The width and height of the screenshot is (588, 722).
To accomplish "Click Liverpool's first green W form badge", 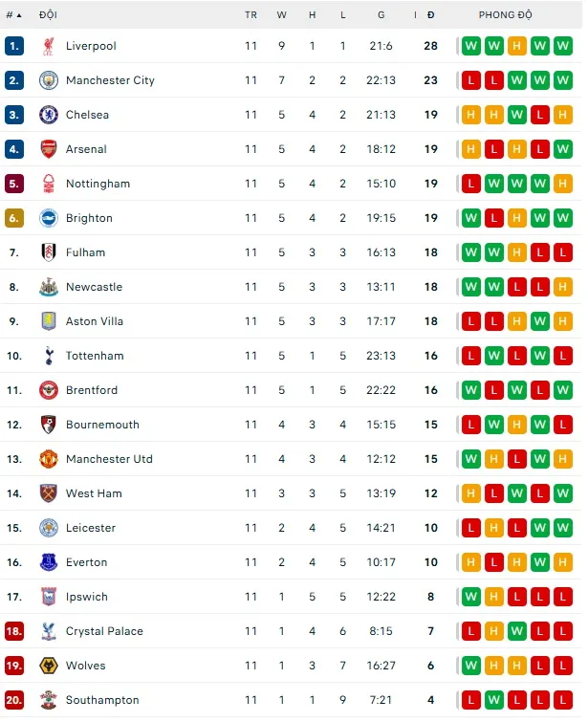I will click(x=470, y=46).
